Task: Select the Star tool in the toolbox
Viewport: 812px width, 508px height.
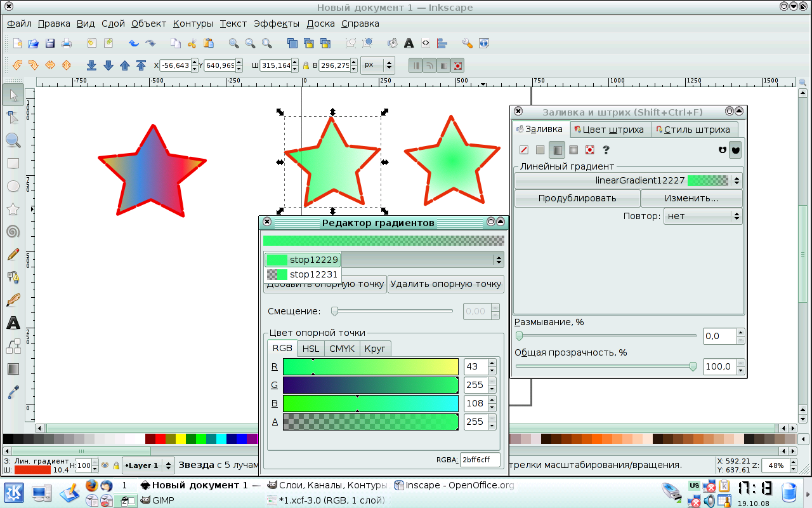Action: coord(13,209)
